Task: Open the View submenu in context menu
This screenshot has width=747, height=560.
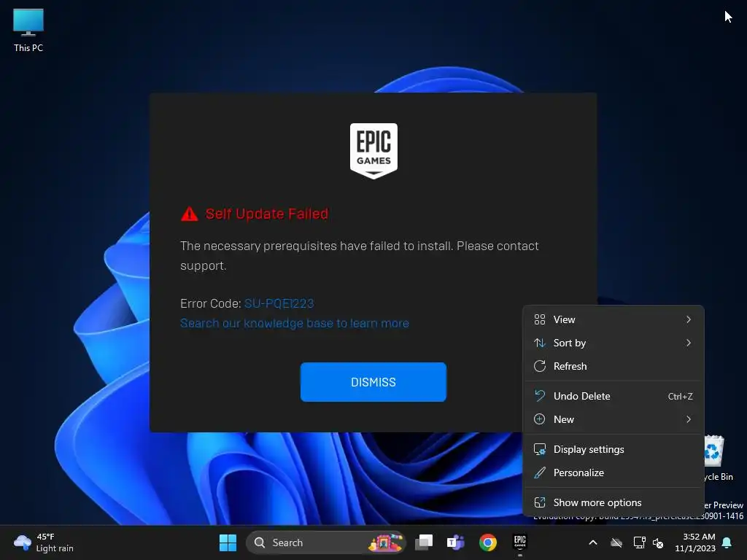Action: (613, 319)
